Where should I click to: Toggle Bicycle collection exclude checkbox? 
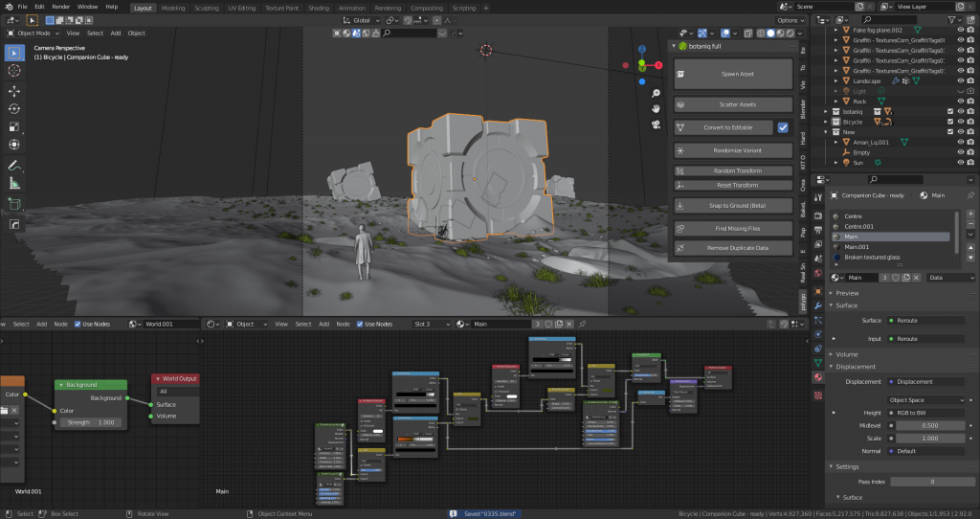pyautogui.click(x=950, y=122)
